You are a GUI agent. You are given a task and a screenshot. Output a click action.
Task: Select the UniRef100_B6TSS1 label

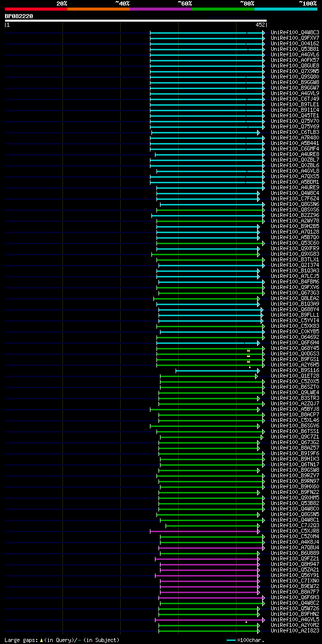(x=295, y=432)
